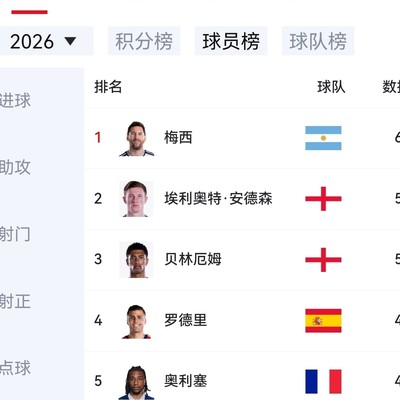Image resolution: width=400 pixels, height=400 pixels.
Task: Switch to the 积分榜 tab
Action: click(x=144, y=41)
